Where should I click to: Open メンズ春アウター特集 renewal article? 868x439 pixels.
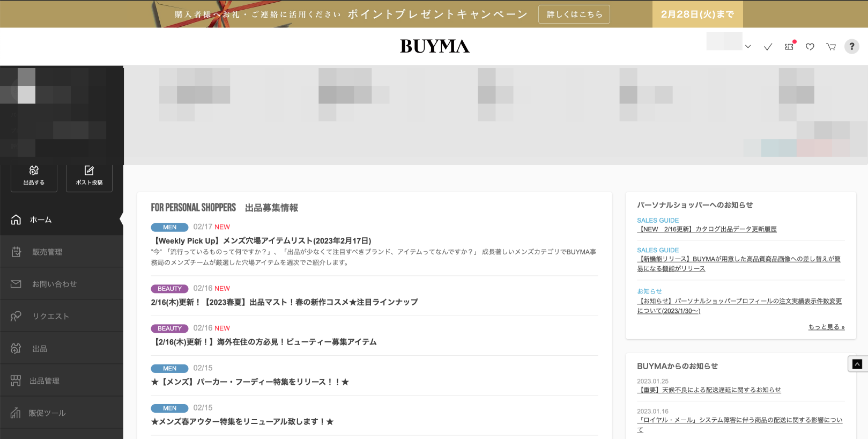(243, 421)
